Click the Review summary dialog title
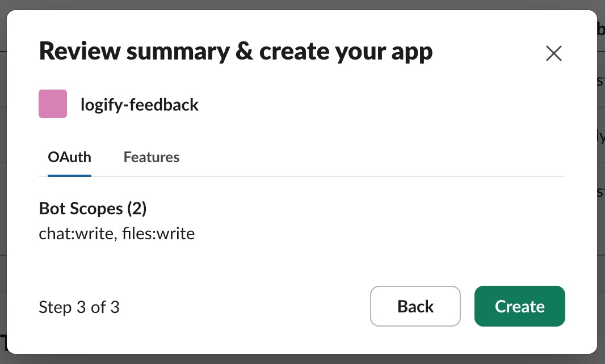 tap(236, 52)
